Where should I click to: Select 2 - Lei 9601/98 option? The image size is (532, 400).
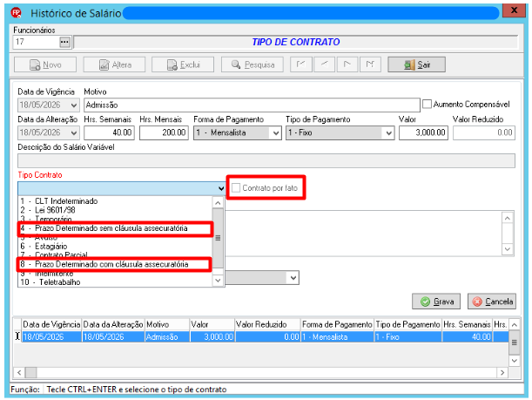coord(115,210)
